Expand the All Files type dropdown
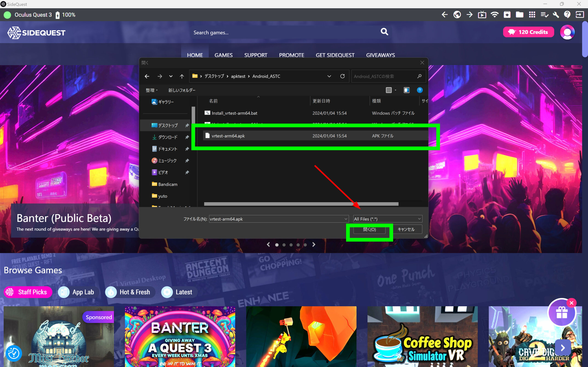588x367 pixels. 387,219
